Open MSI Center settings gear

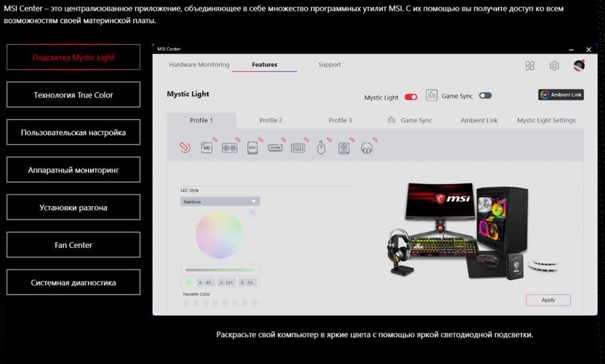[x=554, y=65]
